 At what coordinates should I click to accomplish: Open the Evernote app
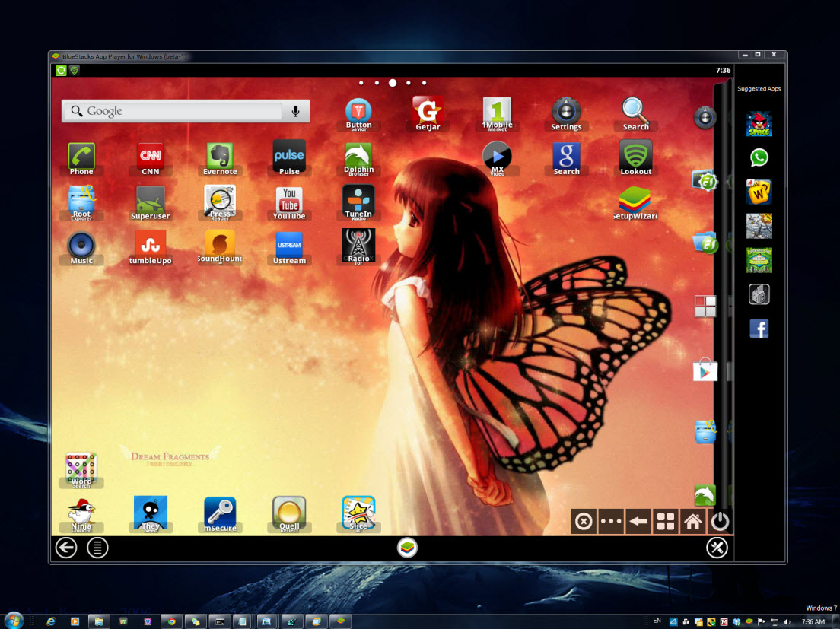220,158
